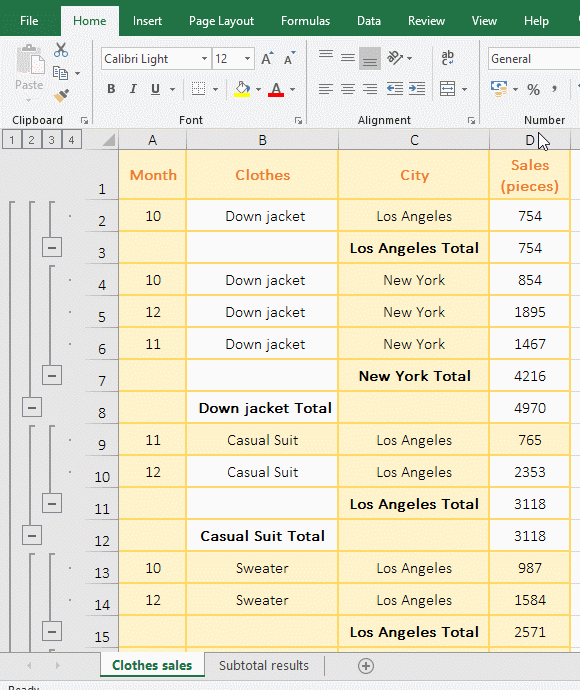Apply red font color A
The width and height of the screenshot is (580, 690).
coord(276,89)
